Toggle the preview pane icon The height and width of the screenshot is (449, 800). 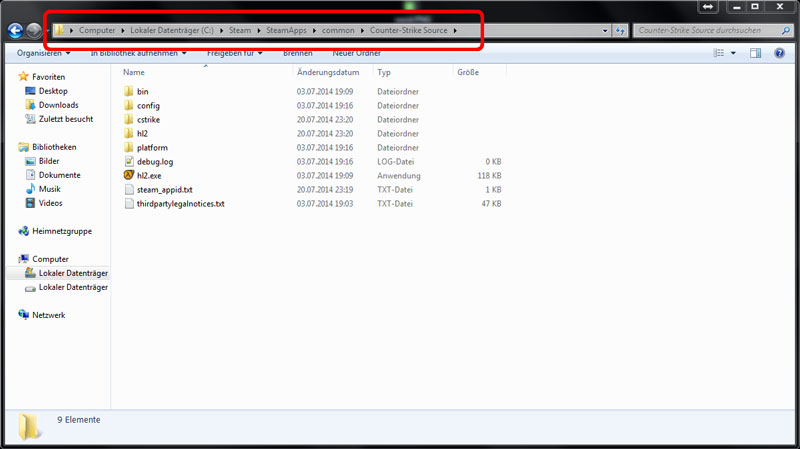click(x=756, y=53)
